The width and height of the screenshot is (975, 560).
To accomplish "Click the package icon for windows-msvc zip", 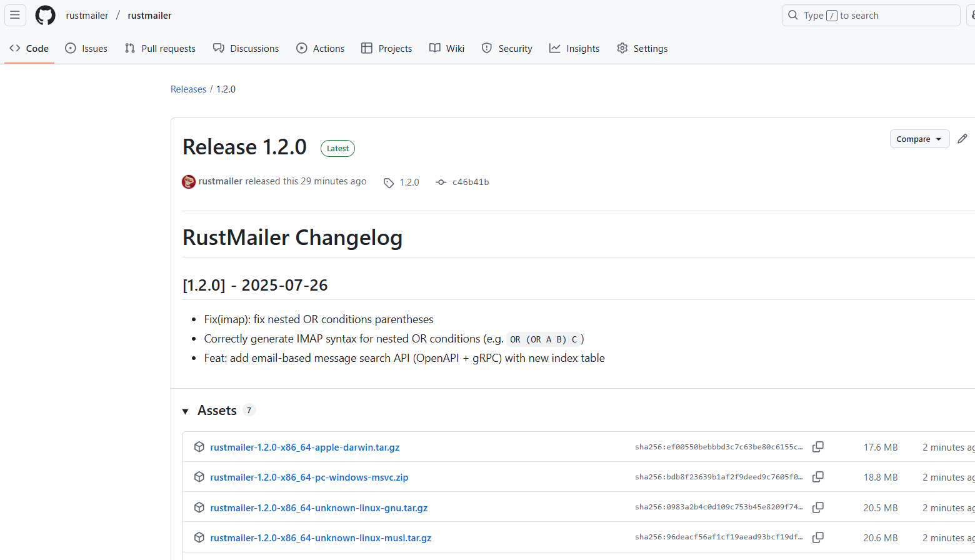I will [199, 477].
